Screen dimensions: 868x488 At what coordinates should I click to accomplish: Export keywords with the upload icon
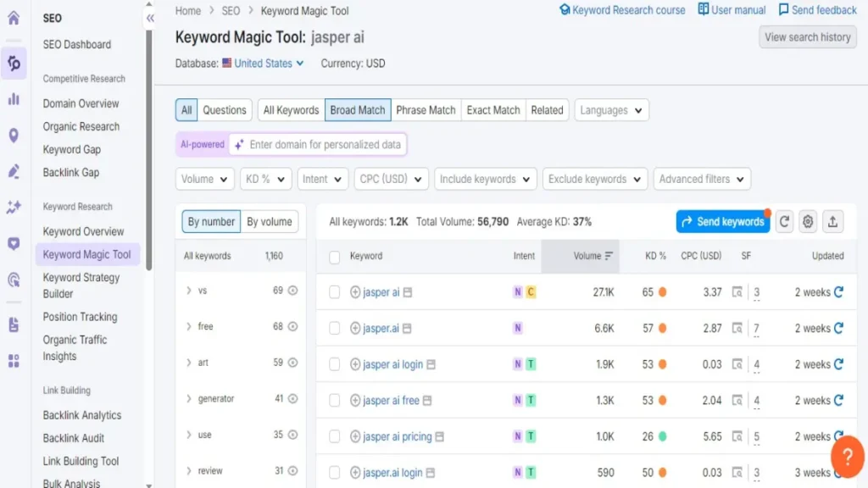coord(832,222)
